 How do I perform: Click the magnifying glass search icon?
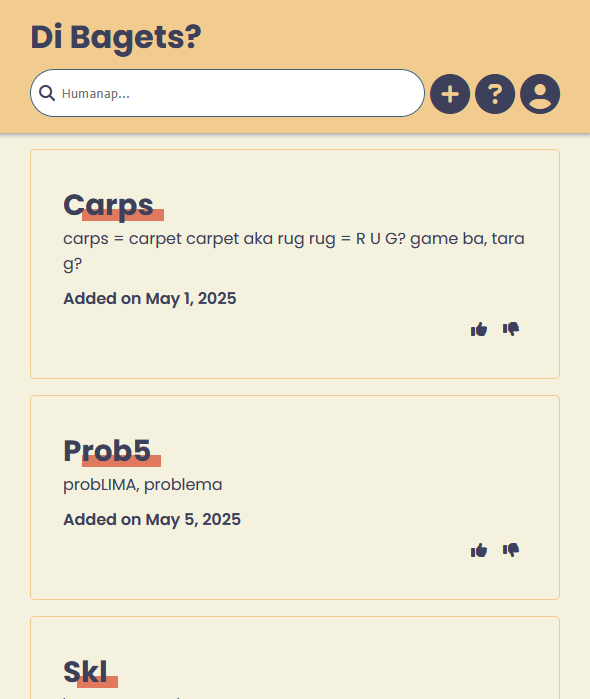[47, 93]
